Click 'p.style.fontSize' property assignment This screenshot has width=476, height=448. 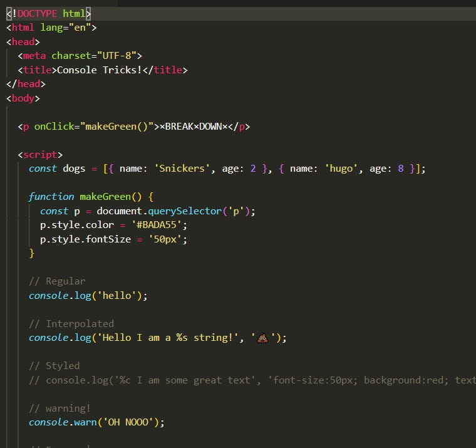113,239
